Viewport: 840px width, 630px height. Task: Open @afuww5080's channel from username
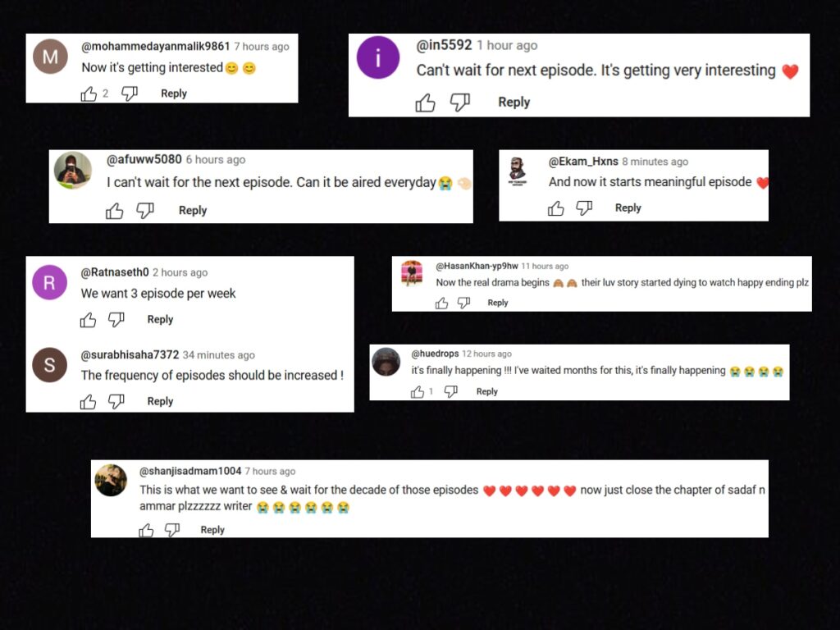coord(144,160)
